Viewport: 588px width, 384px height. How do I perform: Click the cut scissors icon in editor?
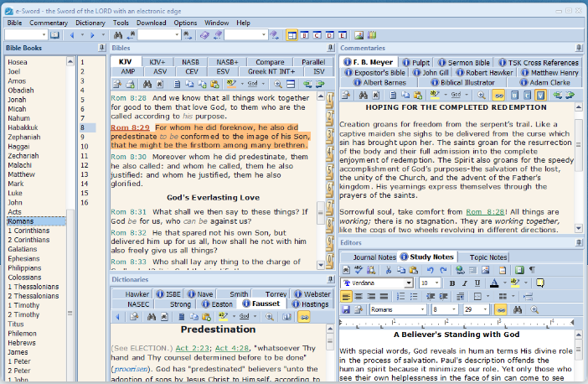click(x=389, y=270)
